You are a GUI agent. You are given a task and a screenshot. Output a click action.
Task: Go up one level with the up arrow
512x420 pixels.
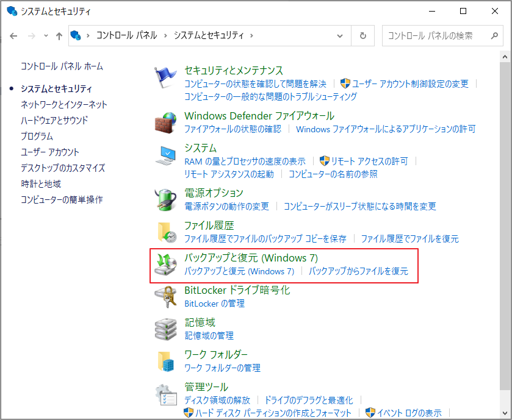pyautogui.click(x=59, y=36)
